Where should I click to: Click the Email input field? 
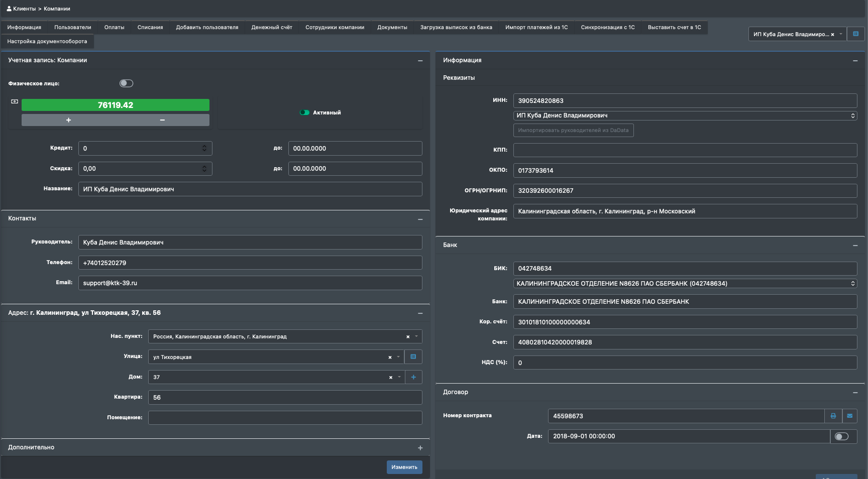250,283
